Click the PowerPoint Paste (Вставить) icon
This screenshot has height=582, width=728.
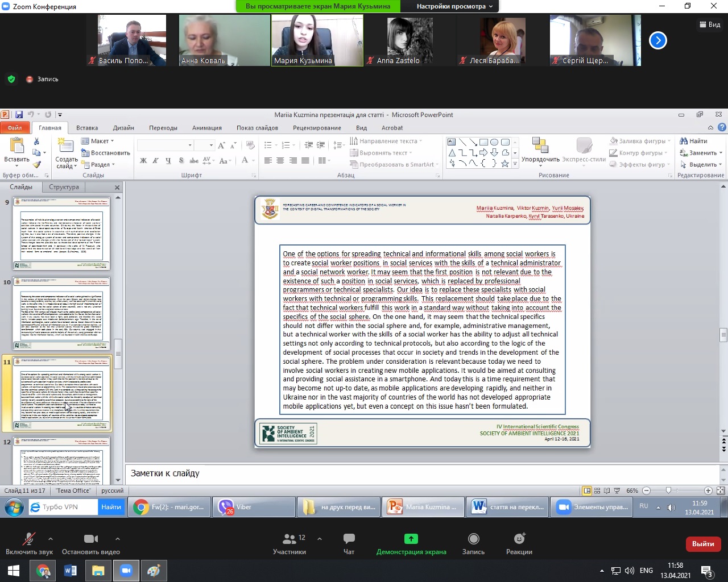tap(17, 146)
